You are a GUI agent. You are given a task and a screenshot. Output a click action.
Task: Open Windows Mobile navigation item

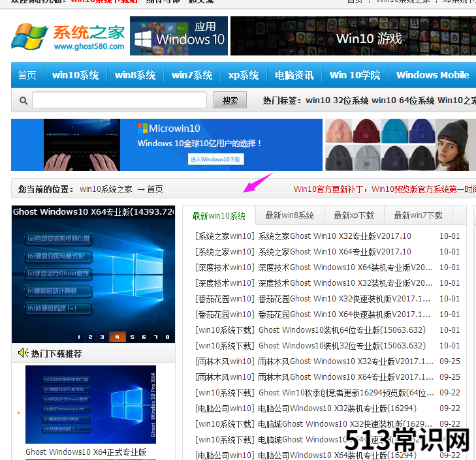pyautogui.click(x=433, y=75)
